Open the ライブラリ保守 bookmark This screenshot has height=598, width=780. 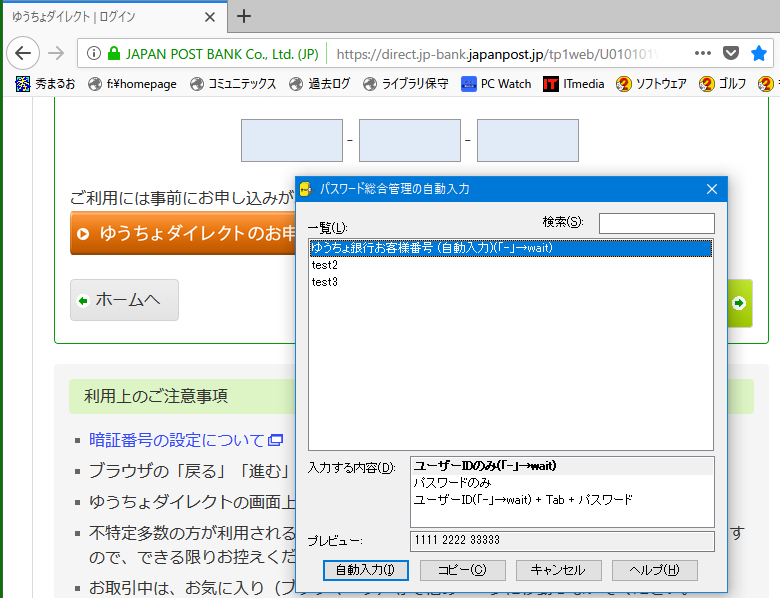(x=406, y=84)
